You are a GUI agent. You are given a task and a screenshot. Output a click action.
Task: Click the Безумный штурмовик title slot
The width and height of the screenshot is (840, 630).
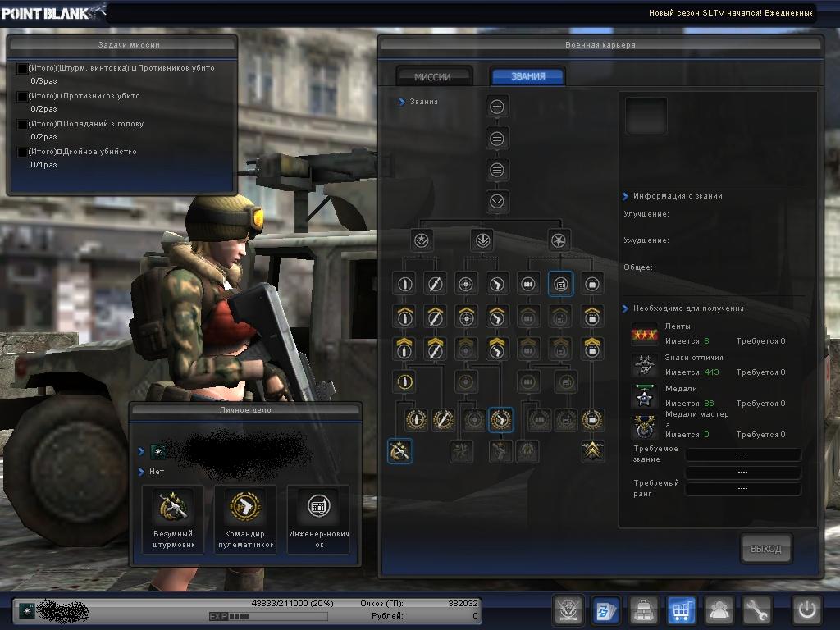pos(173,519)
